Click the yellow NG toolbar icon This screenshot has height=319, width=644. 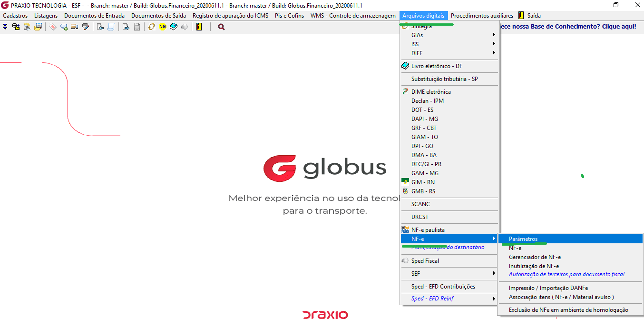163,27
